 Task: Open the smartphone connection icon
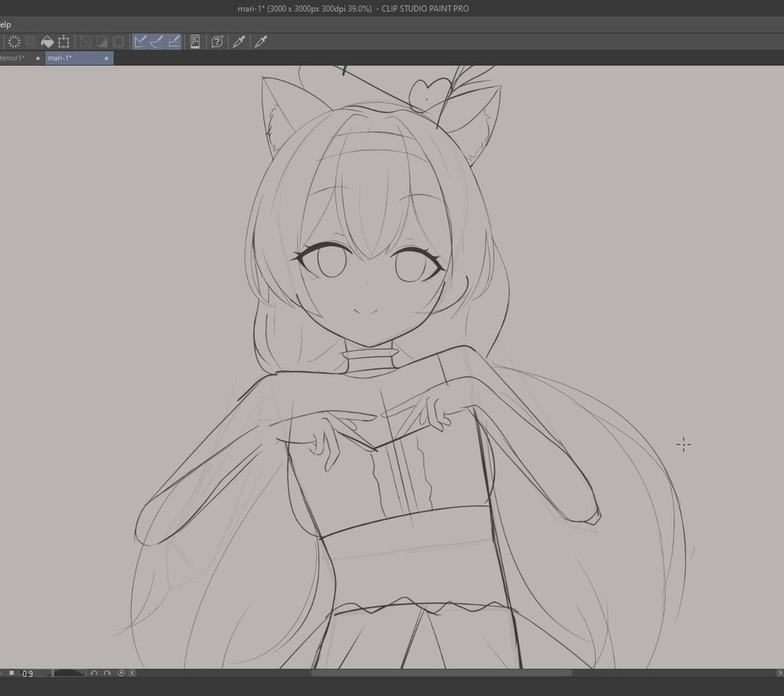coord(195,42)
